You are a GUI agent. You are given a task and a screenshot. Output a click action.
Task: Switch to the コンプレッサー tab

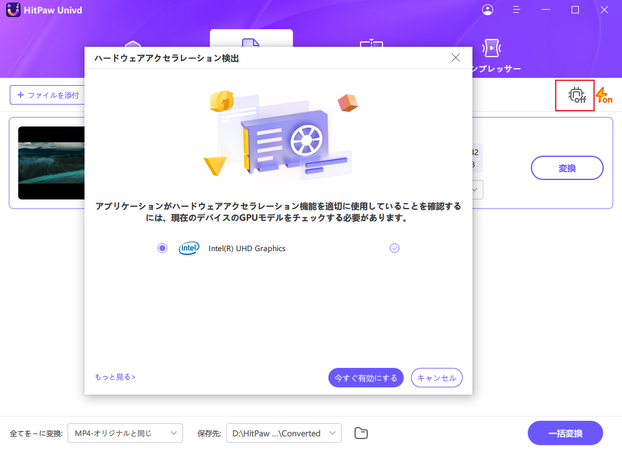click(492, 55)
